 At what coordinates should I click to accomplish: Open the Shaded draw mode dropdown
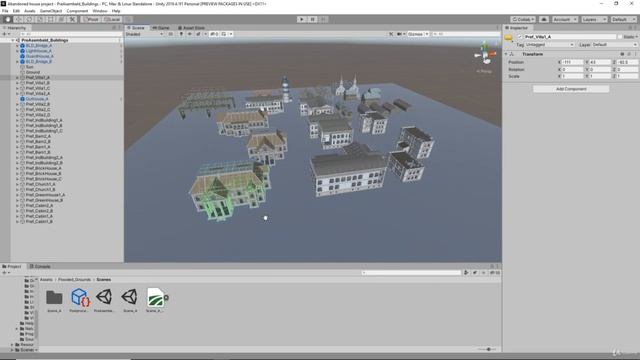tap(144, 34)
